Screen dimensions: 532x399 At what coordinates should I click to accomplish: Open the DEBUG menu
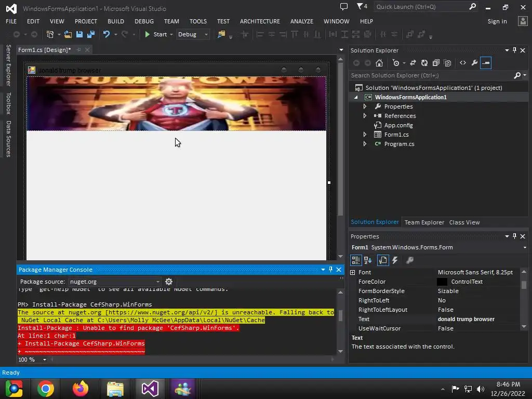click(x=144, y=21)
